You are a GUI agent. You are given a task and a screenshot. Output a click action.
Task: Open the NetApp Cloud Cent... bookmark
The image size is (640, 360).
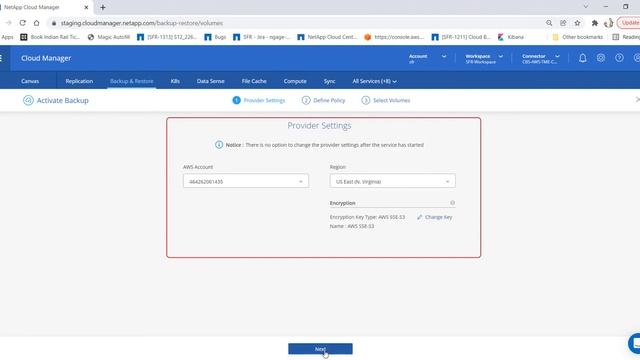327,37
